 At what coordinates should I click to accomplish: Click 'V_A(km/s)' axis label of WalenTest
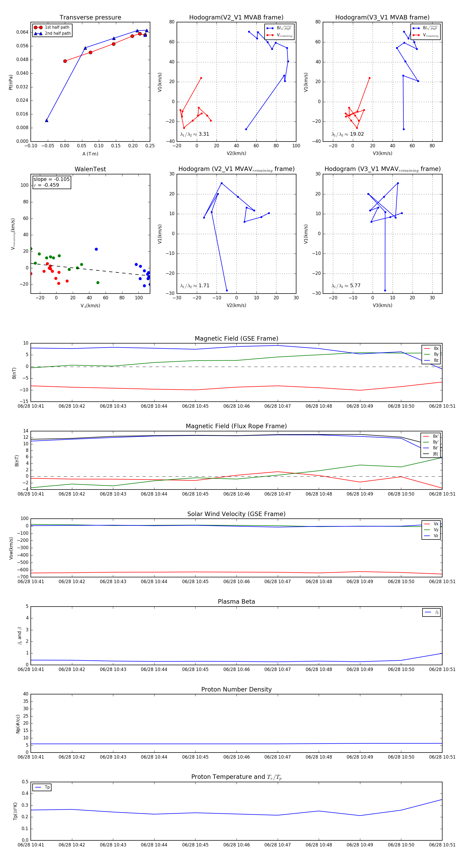pos(90,306)
